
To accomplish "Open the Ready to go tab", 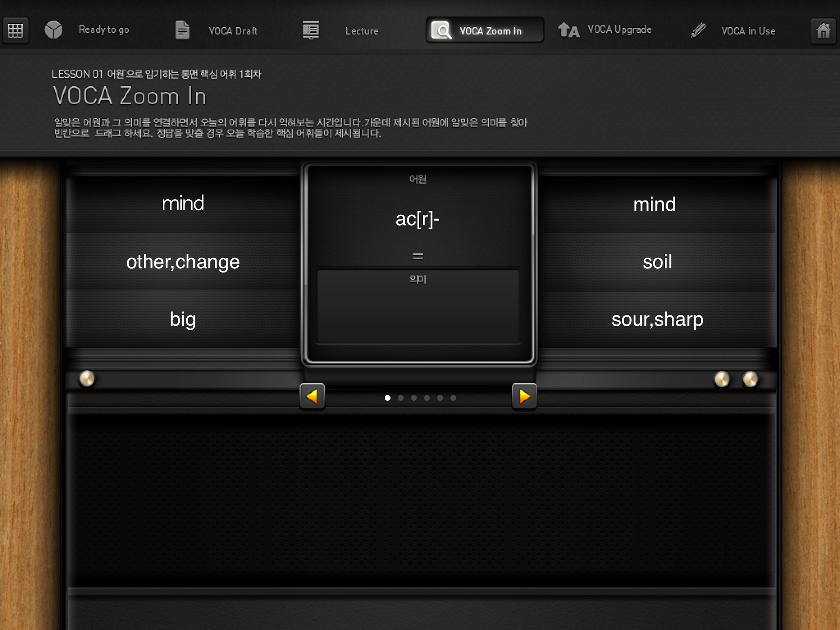I will [104, 30].
